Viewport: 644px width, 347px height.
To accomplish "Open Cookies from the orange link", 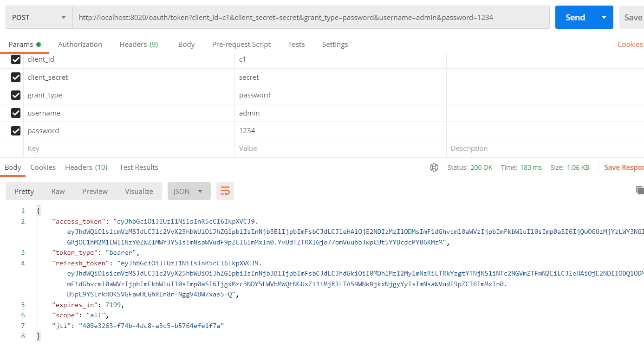I will tap(630, 44).
